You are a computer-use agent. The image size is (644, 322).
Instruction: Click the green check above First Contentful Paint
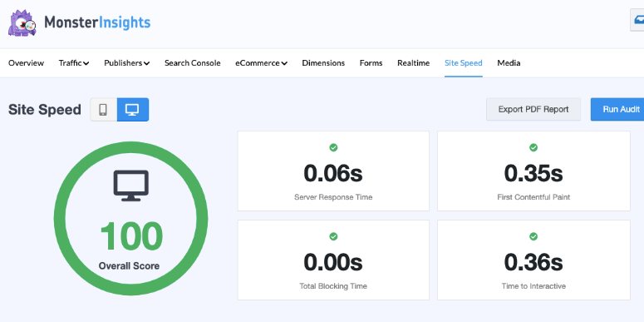533,147
